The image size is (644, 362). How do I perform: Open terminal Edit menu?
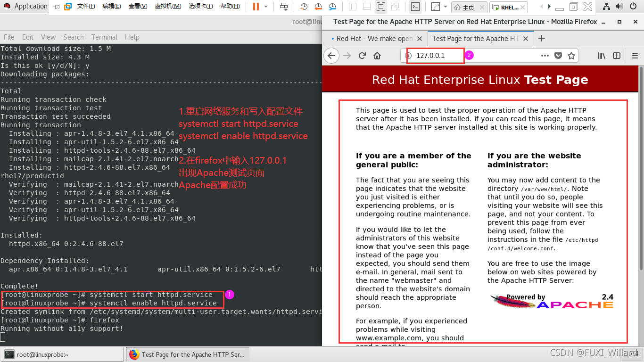[28, 37]
